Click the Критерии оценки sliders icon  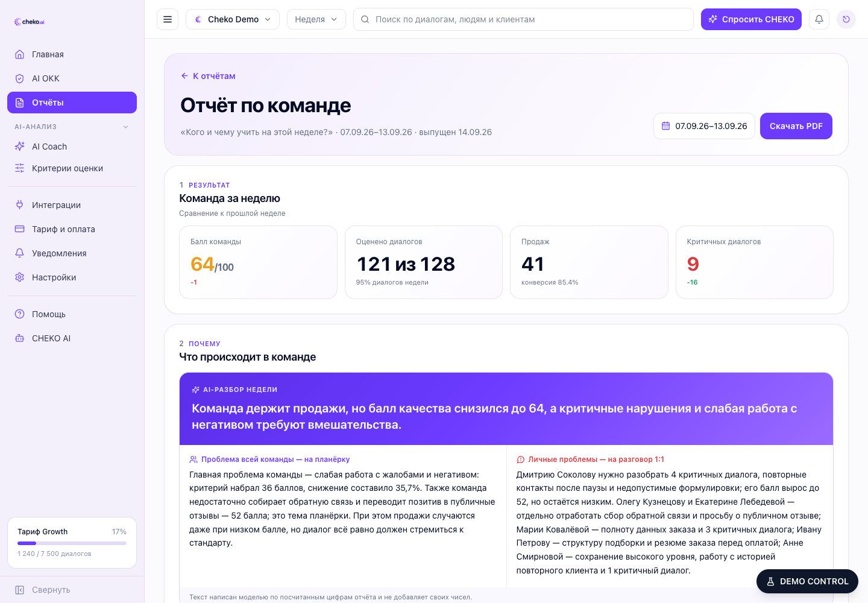point(20,168)
